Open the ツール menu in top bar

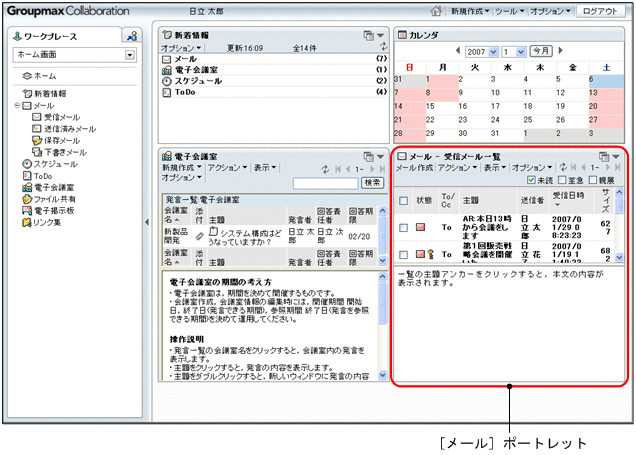[x=509, y=11]
